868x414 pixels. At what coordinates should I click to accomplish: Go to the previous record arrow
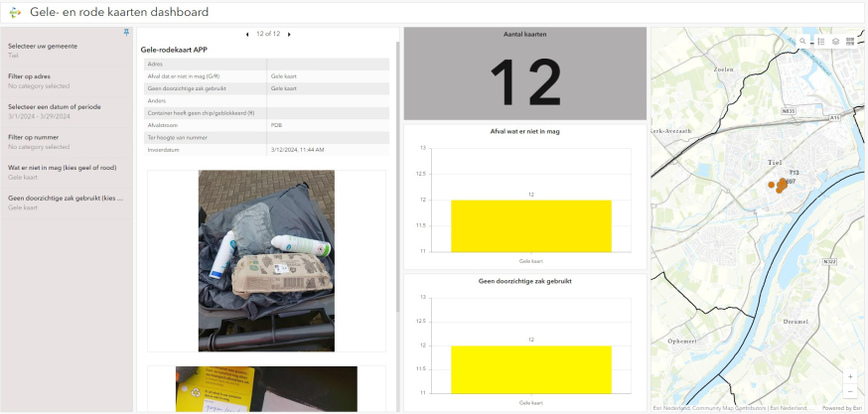247,35
